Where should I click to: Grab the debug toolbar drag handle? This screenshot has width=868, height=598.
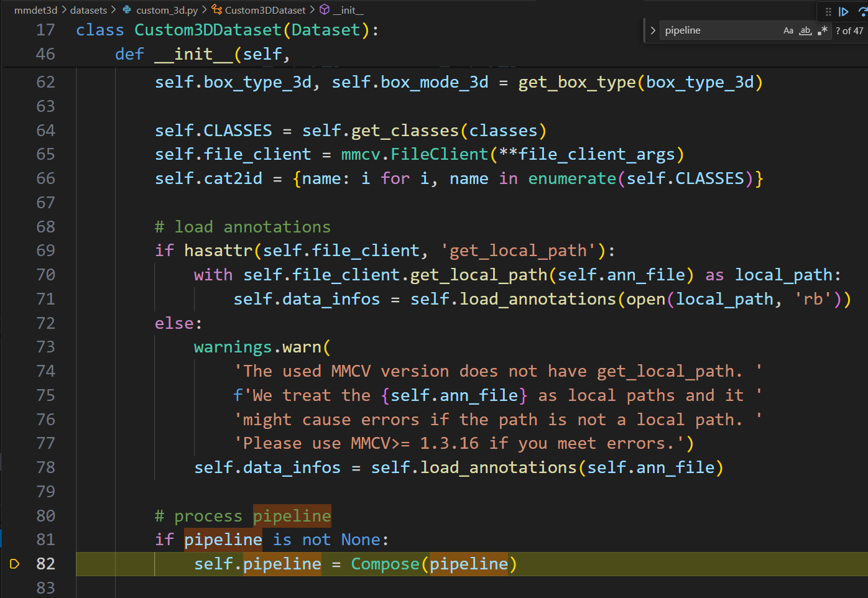tap(828, 11)
